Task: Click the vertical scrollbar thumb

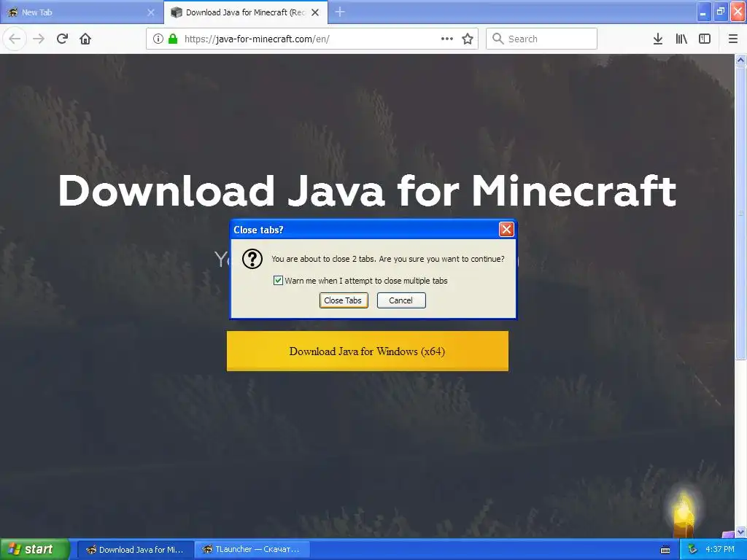Action: [740, 213]
